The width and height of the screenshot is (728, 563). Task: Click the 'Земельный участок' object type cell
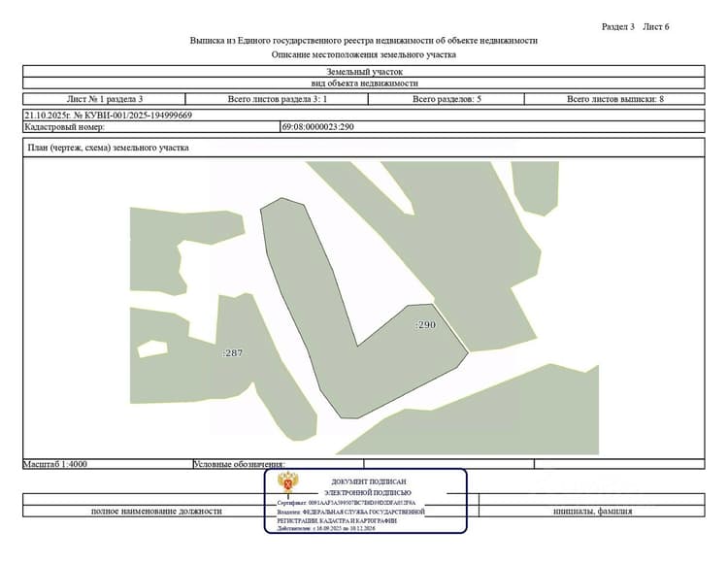tap(364, 72)
